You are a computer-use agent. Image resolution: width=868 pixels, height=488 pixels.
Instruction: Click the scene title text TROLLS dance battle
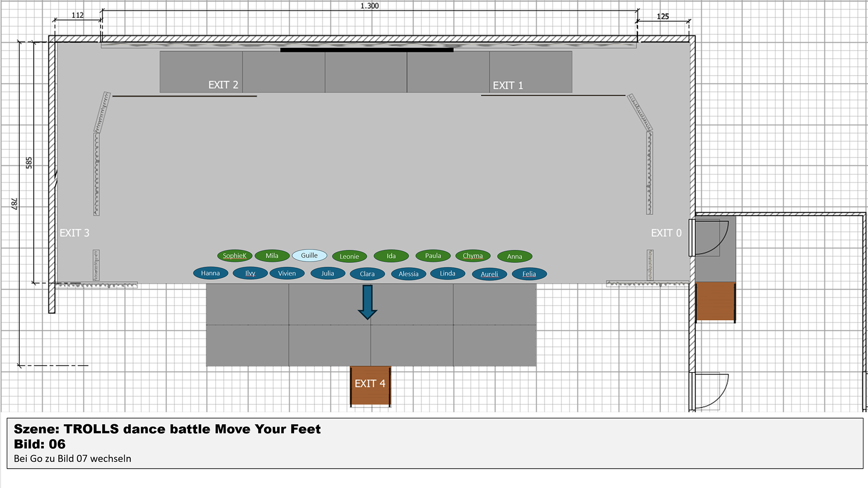click(x=167, y=429)
